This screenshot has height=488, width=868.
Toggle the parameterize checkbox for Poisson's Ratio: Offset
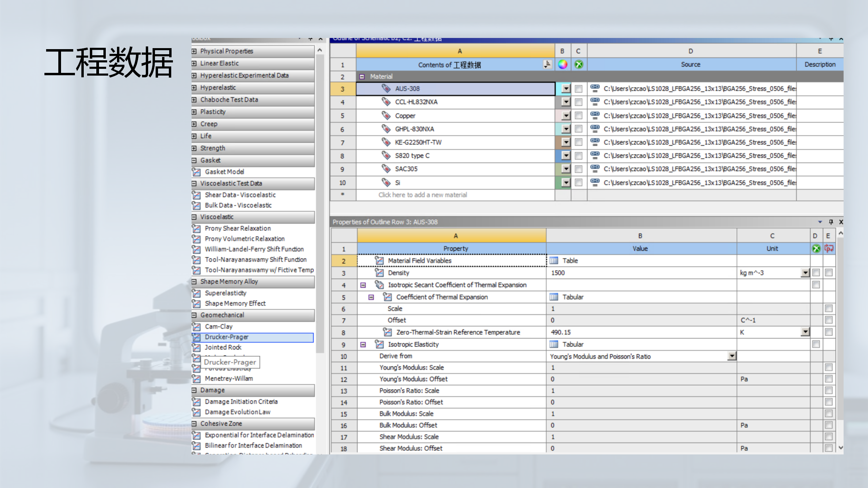(829, 402)
